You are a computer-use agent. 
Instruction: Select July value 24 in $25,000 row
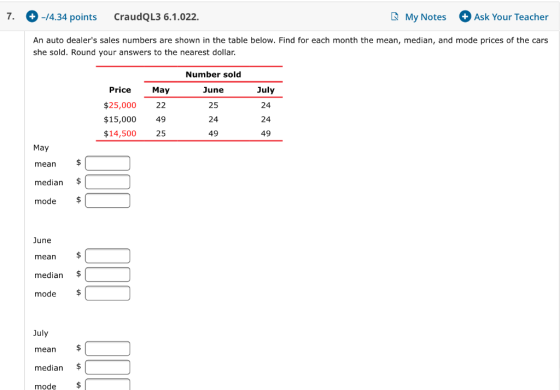[266, 105]
